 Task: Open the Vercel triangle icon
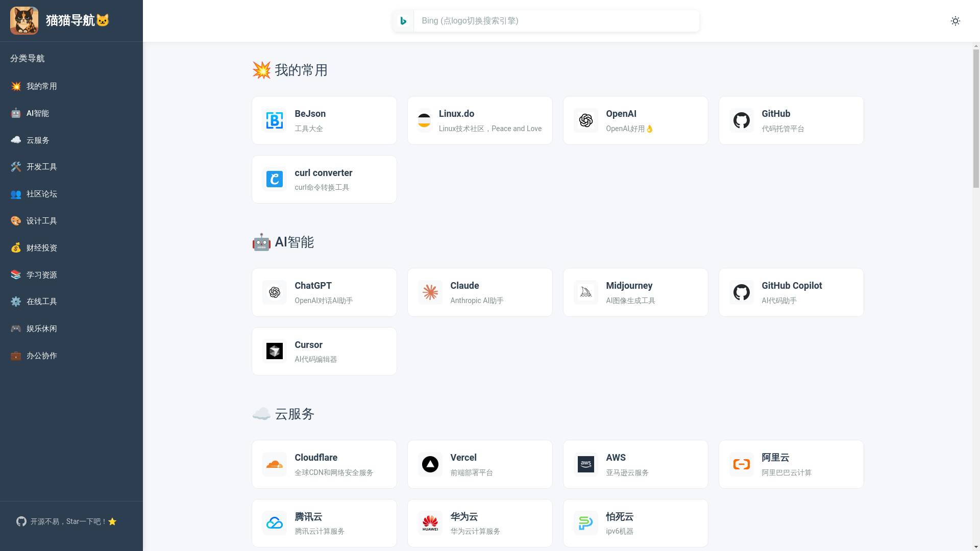tap(430, 464)
